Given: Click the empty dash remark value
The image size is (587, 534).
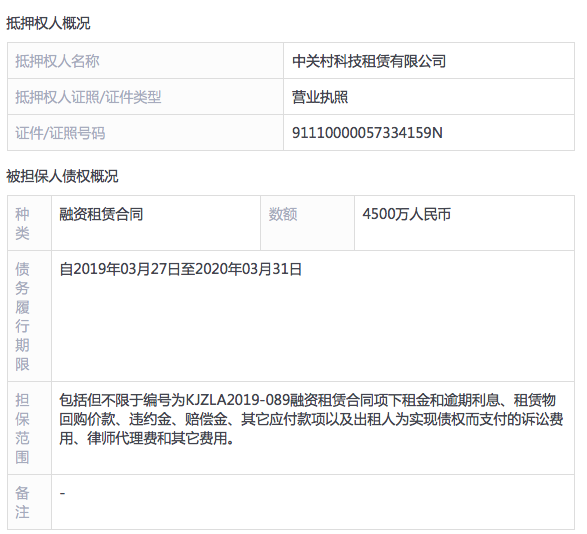Looking at the screenshot, I should tap(63, 493).
